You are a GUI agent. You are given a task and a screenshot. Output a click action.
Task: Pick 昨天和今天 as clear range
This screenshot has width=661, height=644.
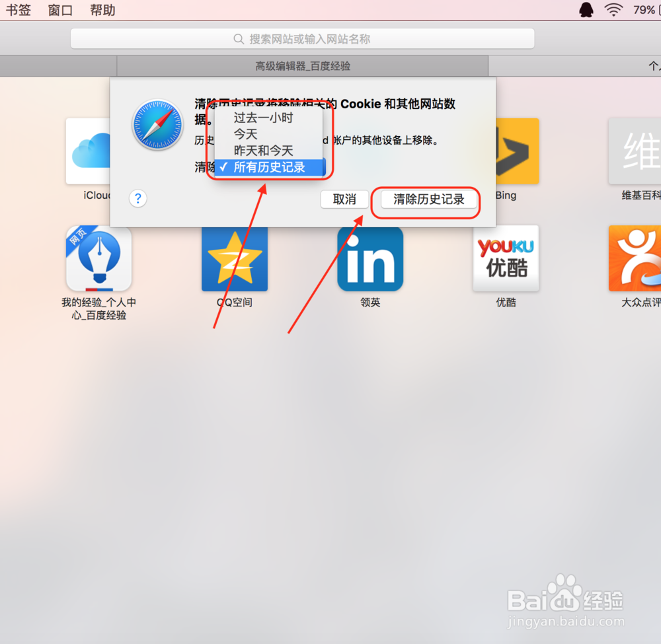[263, 150]
